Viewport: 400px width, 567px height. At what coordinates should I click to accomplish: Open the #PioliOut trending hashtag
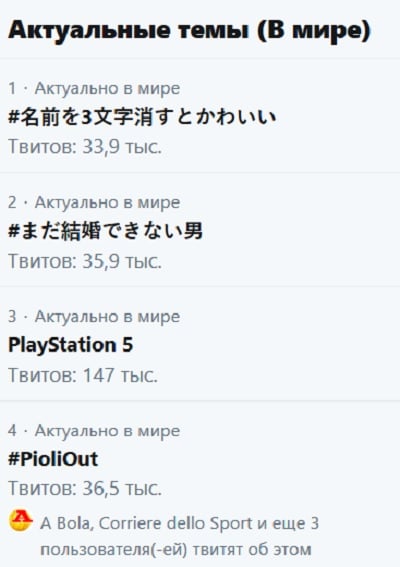click(x=53, y=459)
